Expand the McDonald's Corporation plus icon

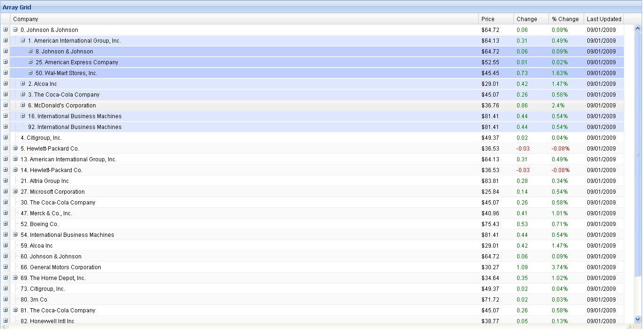coord(22,105)
